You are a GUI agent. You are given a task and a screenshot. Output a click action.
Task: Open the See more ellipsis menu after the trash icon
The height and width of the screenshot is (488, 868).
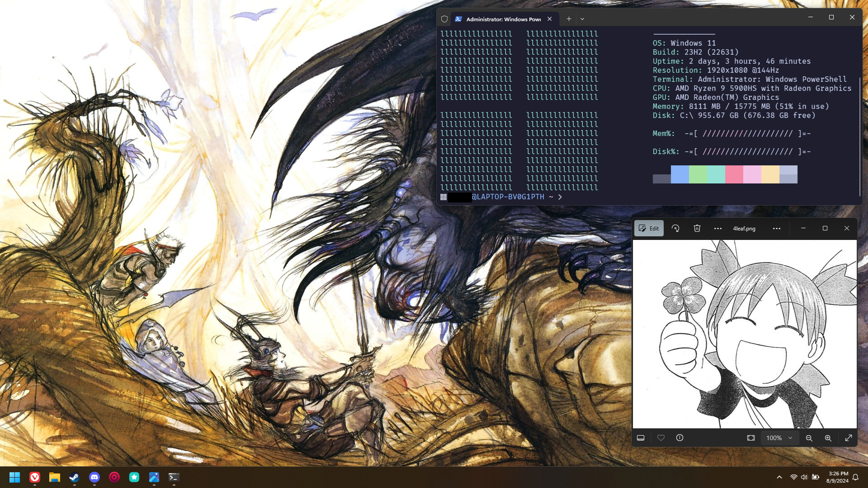tap(718, 229)
